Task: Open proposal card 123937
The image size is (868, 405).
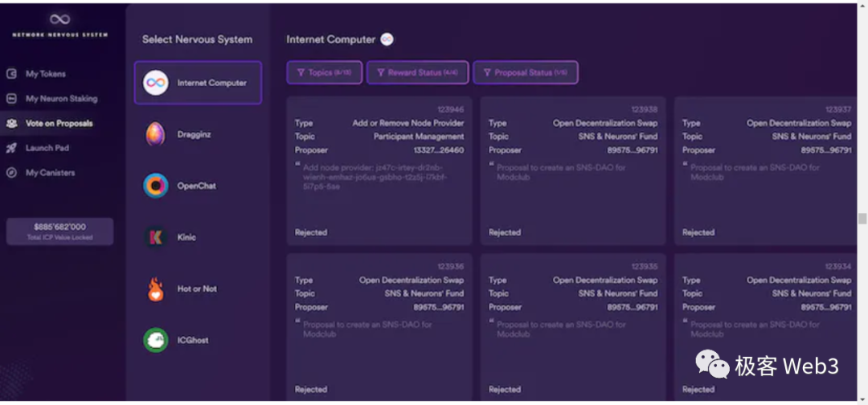Action: coord(765,171)
